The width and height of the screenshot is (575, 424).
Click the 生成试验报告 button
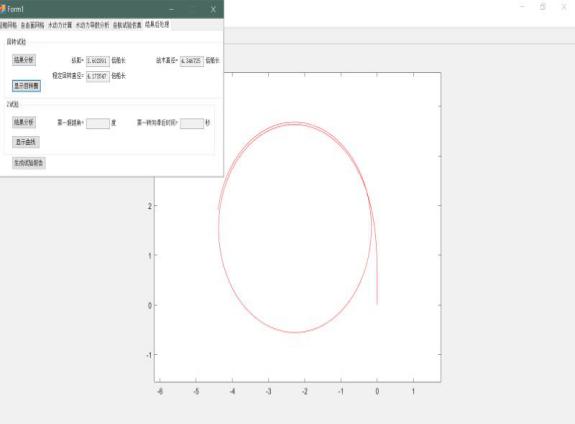click(29, 162)
